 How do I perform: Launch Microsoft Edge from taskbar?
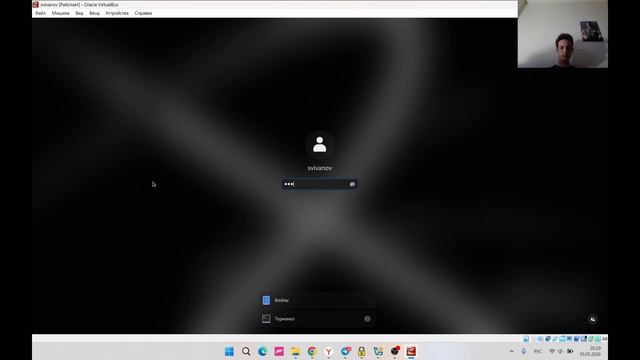262,351
